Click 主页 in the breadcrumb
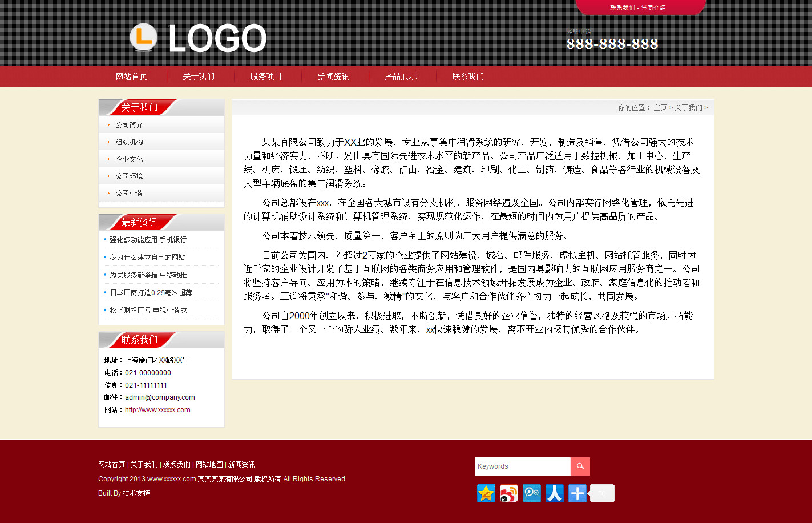The width and height of the screenshot is (812, 523). pos(660,108)
